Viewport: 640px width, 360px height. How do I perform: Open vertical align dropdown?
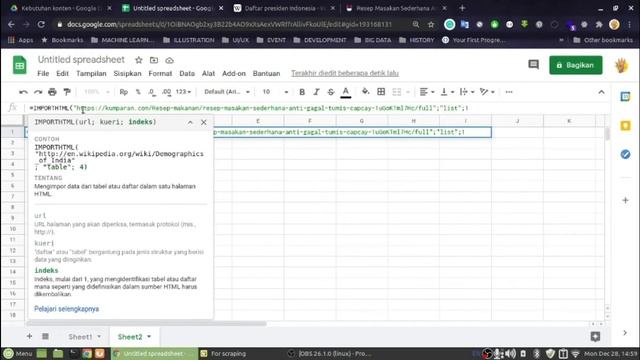click(447, 92)
